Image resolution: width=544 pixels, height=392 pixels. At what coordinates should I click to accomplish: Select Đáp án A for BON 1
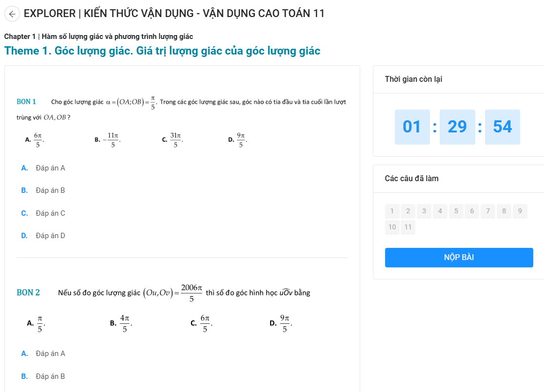click(43, 168)
